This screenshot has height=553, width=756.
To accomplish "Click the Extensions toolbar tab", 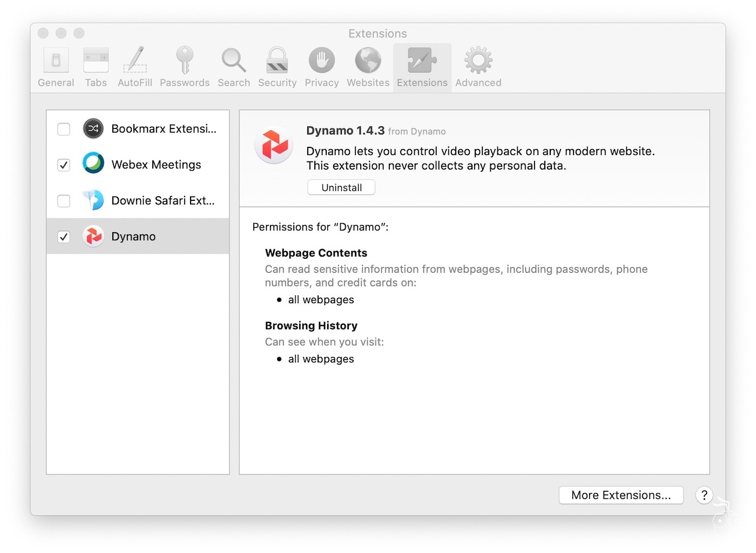I will pyautogui.click(x=422, y=67).
